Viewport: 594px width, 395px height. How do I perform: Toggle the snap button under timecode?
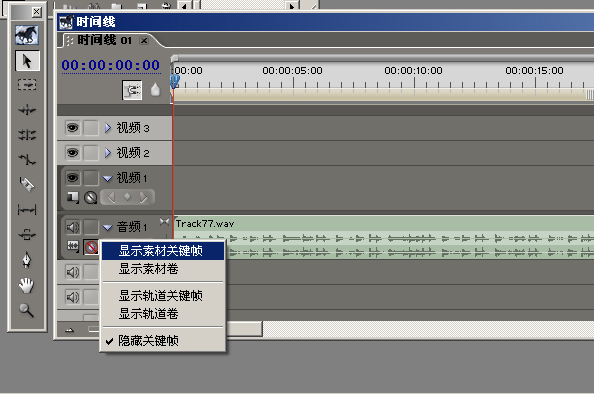coord(132,90)
